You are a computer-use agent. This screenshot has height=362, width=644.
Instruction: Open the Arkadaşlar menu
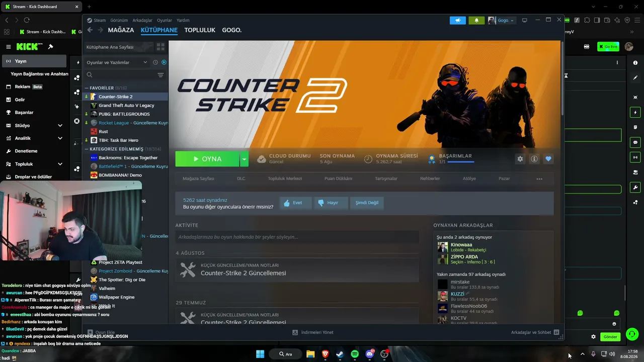click(142, 21)
